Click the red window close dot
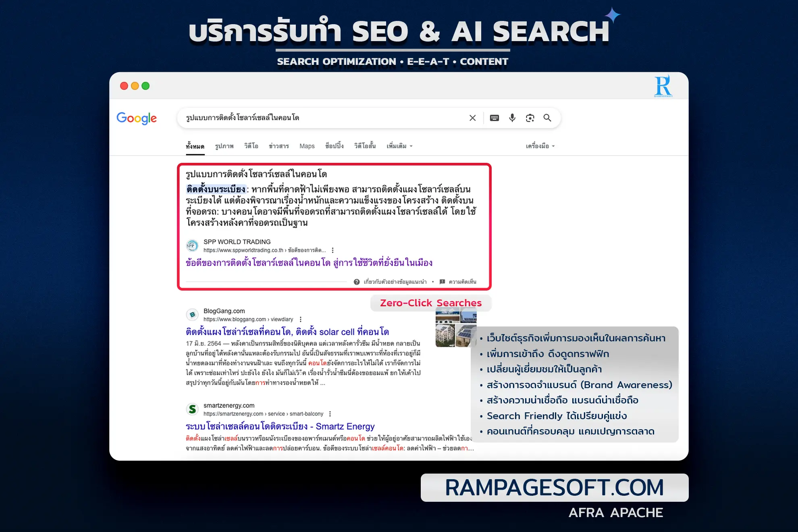This screenshot has height=532, width=798. click(x=124, y=86)
